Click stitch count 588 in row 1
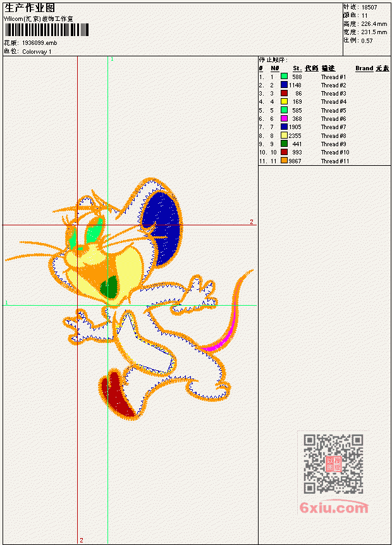This screenshot has height=545, width=392. [x=297, y=77]
